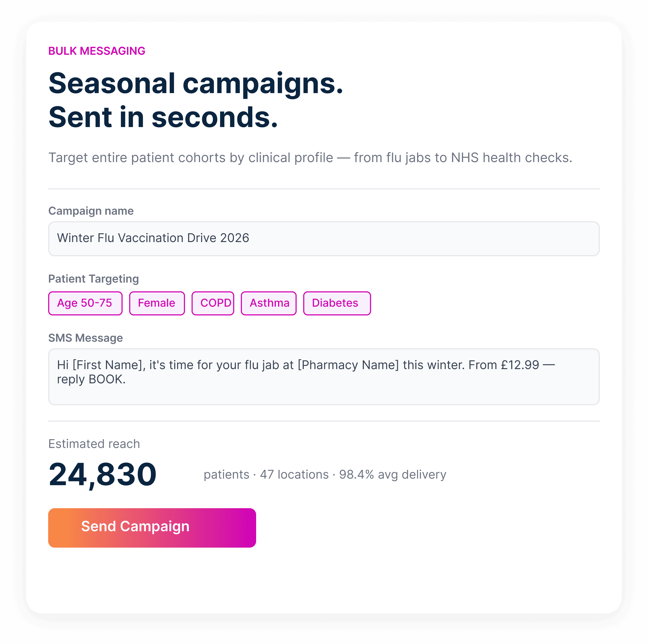Image resolution: width=648 pixels, height=644 pixels.
Task: Place cursor at 'Winter Flu Vaccination Drive 2026' text
Action: [153, 238]
